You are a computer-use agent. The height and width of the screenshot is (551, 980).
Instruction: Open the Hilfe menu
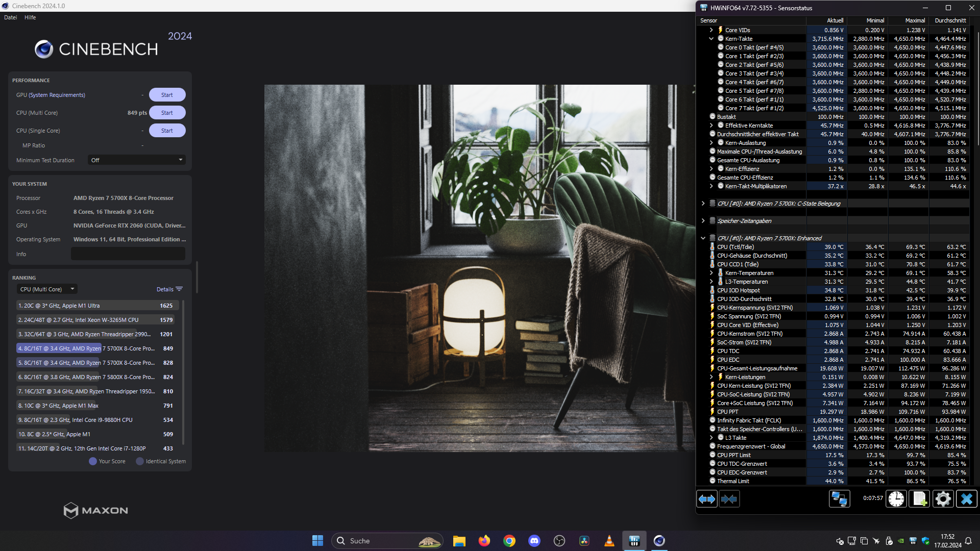[x=30, y=17]
